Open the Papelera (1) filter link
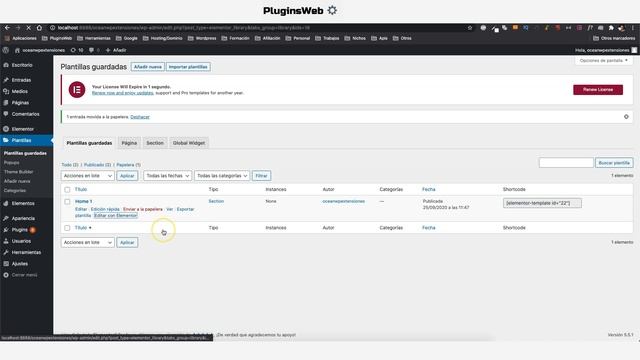This screenshot has height=360, width=640. [x=129, y=165]
